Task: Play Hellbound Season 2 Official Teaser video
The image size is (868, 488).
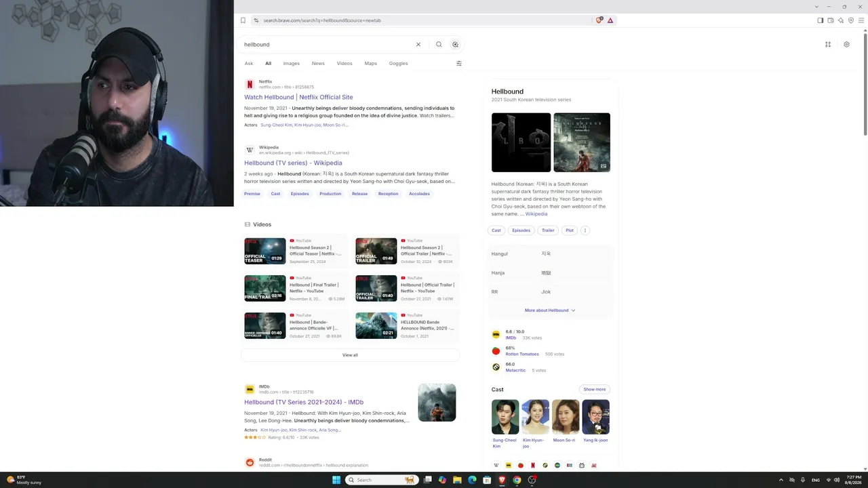Action: click(x=265, y=251)
